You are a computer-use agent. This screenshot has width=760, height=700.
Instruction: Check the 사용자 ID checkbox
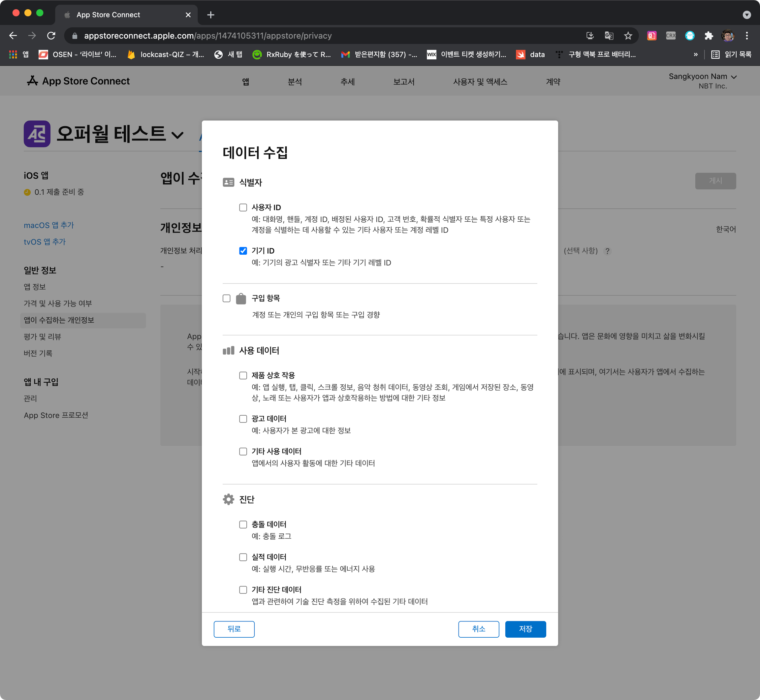click(x=243, y=207)
